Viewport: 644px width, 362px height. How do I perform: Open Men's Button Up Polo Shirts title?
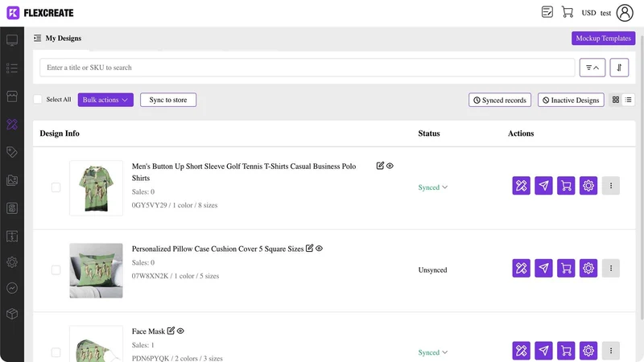click(x=244, y=172)
